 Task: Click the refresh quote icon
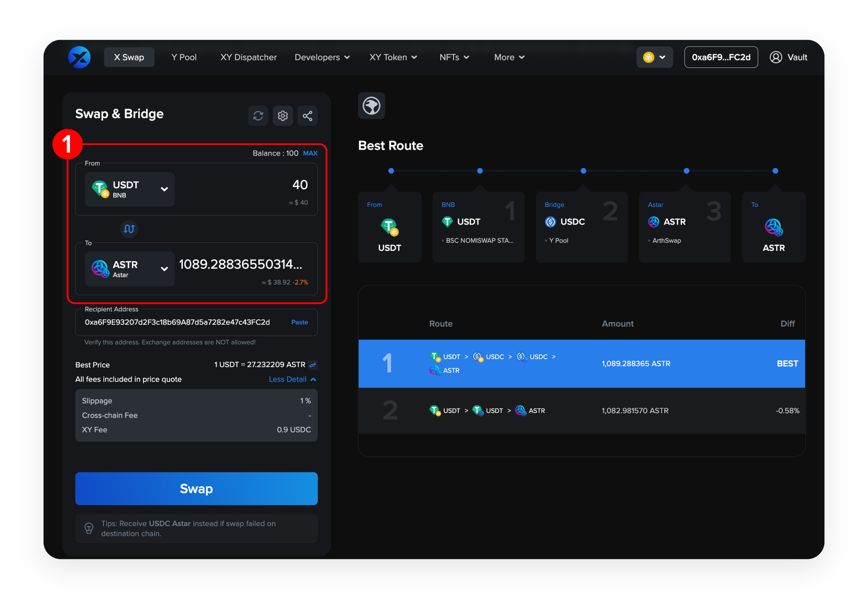pyautogui.click(x=258, y=116)
